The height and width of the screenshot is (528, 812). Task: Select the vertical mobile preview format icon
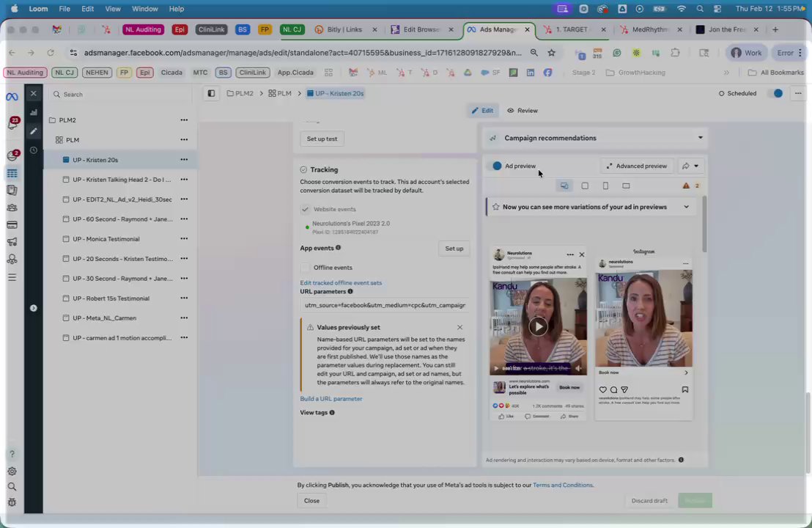click(x=605, y=186)
